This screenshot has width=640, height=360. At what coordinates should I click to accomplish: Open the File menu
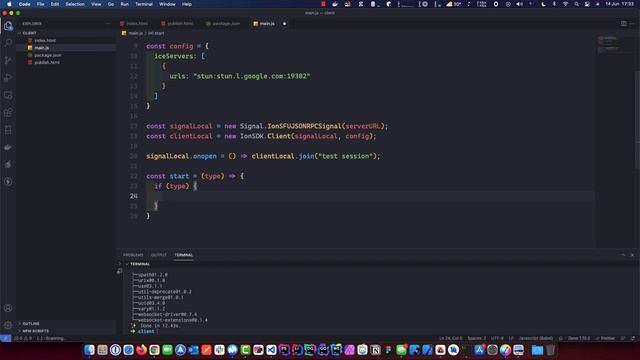[40, 4]
